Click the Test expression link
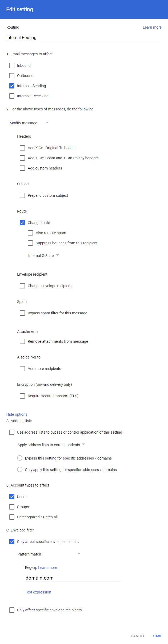168x644 pixels. [x=38, y=592]
